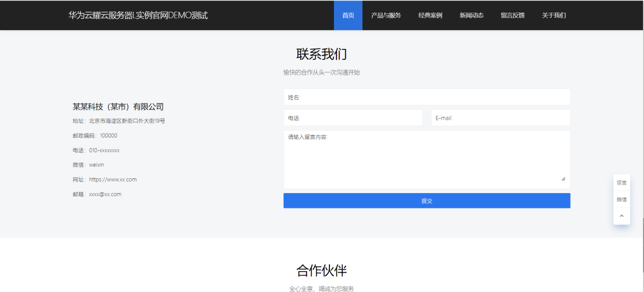Show the floating 微信 widget button
This screenshot has height=292, width=644.
click(x=622, y=199)
